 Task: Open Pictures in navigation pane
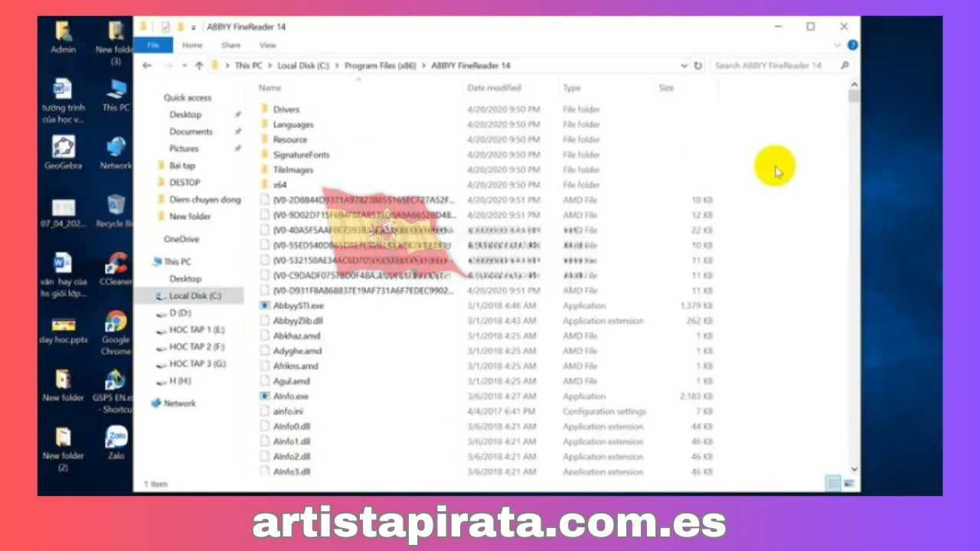pos(184,148)
